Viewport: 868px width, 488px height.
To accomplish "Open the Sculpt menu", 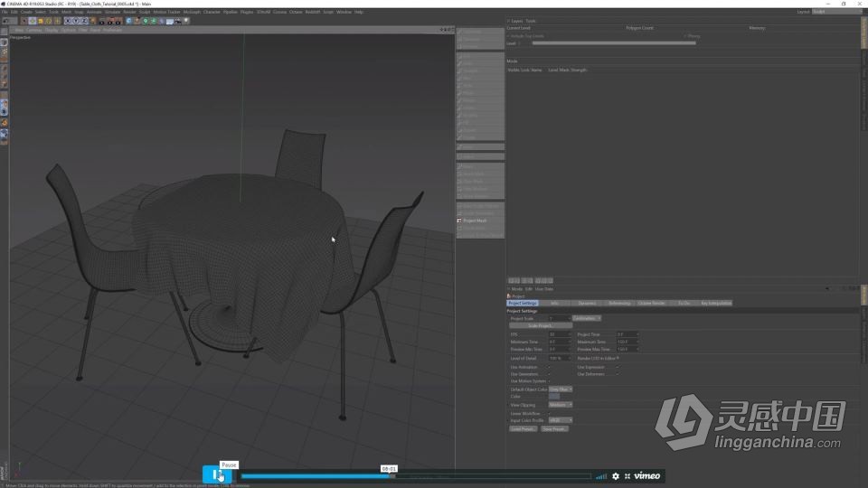I will pyautogui.click(x=145, y=12).
